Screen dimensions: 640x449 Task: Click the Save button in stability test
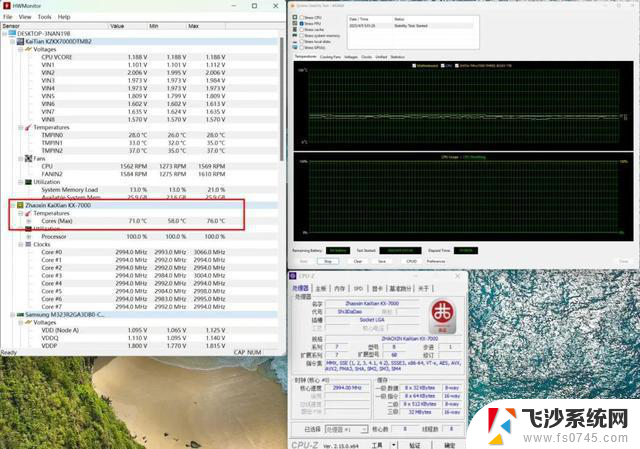(382, 261)
